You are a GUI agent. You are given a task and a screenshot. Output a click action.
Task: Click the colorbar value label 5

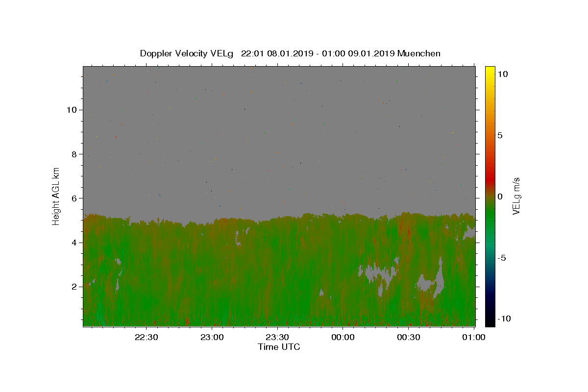(500, 135)
